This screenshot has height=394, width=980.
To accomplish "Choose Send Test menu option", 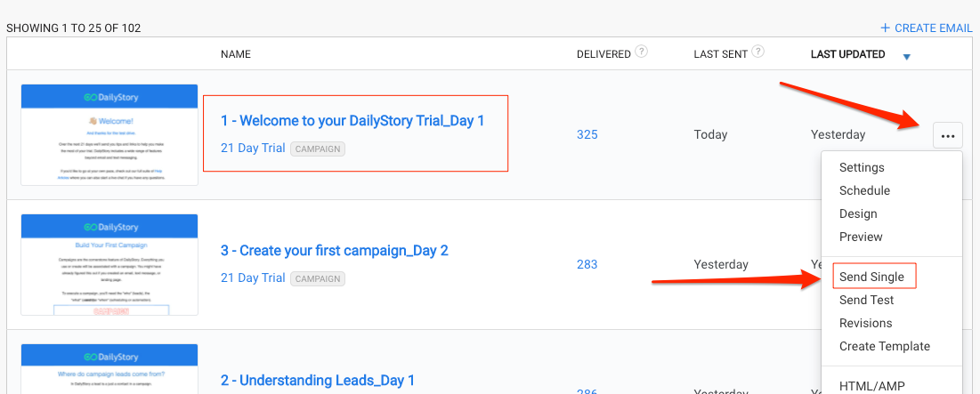I will click(866, 300).
